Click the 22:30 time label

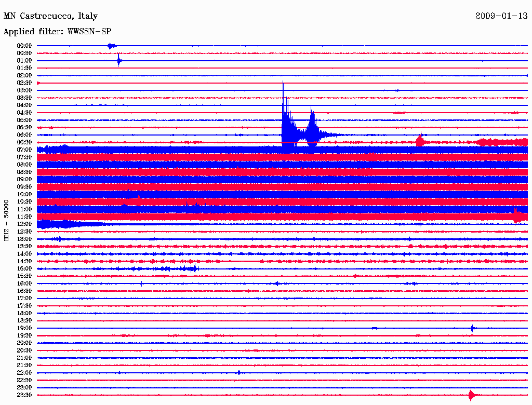[x=24, y=380]
